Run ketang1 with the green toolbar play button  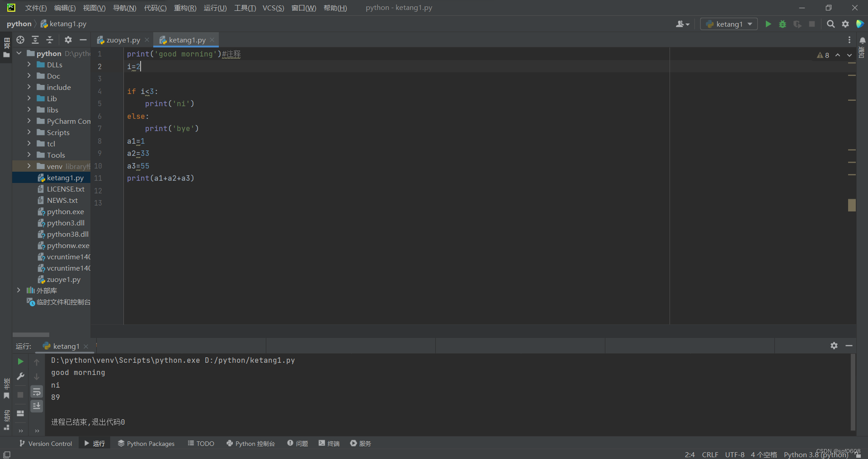(768, 24)
